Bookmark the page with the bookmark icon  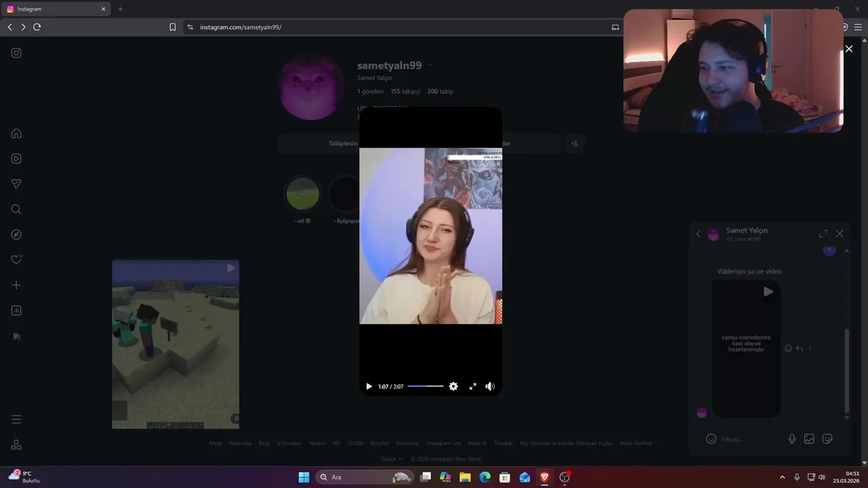pyautogui.click(x=172, y=27)
